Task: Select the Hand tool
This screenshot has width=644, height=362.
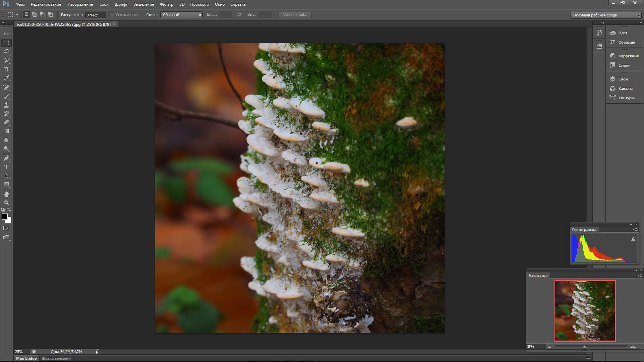Action: [x=6, y=194]
